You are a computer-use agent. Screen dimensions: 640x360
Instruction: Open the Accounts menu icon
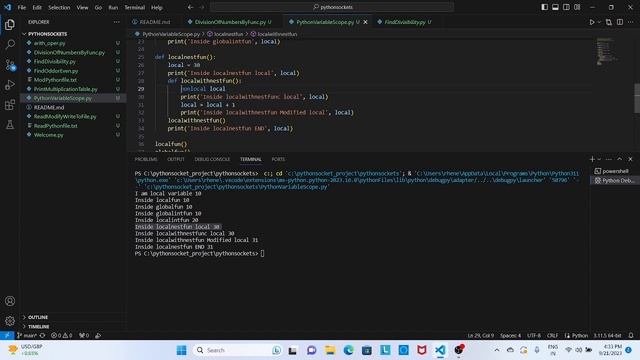point(10,301)
